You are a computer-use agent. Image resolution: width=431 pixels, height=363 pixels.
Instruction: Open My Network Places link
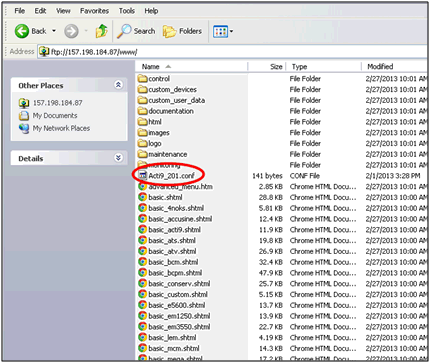(x=61, y=128)
